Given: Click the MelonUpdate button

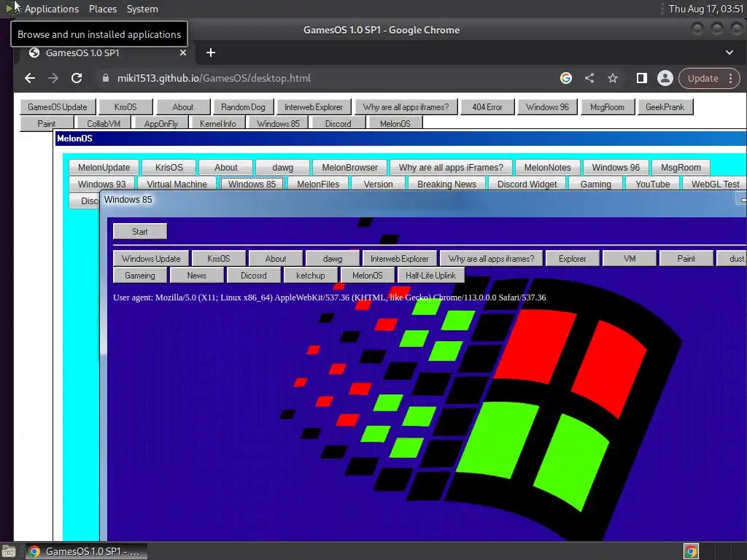Looking at the screenshot, I should (x=104, y=168).
